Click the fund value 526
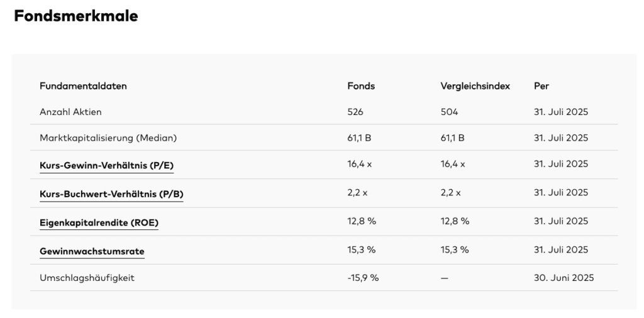Image resolution: width=644 pixels, height=318 pixels. pos(355,112)
